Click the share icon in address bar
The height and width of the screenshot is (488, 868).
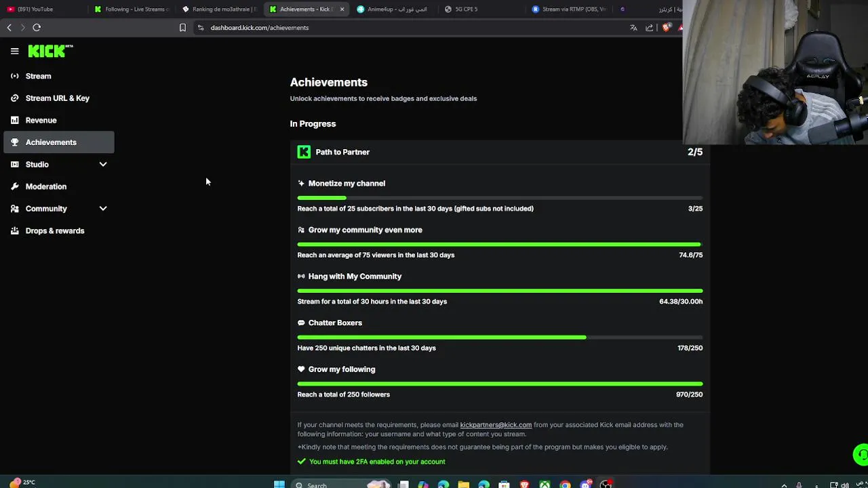(x=650, y=28)
